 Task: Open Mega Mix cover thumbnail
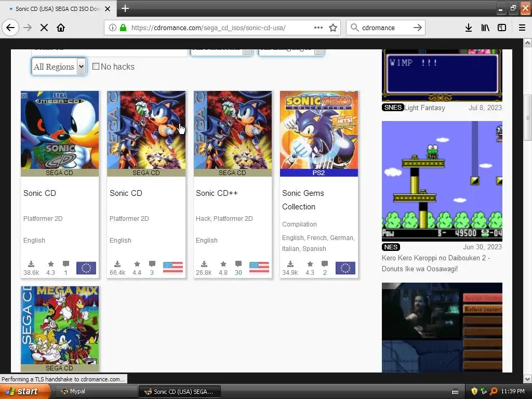(x=60, y=325)
